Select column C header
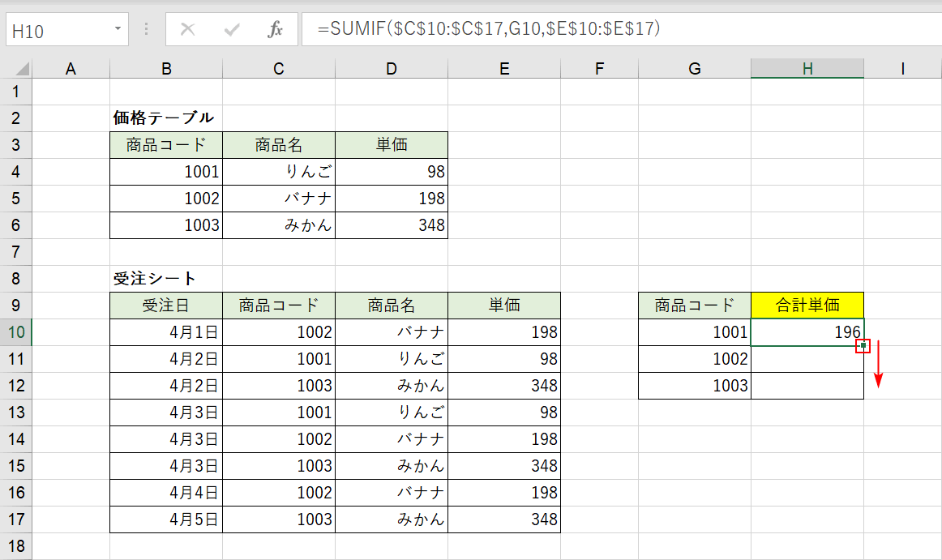This screenshot has width=942, height=560. click(x=279, y=69)
